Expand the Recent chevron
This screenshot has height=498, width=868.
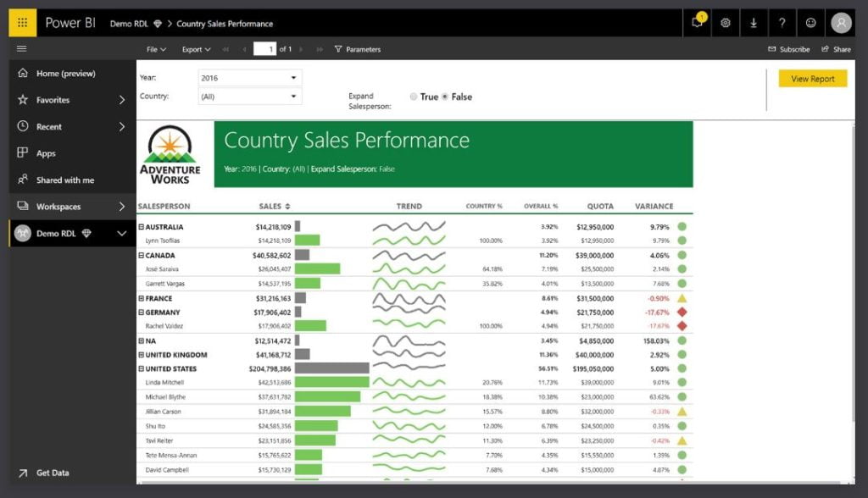point(122,126)
